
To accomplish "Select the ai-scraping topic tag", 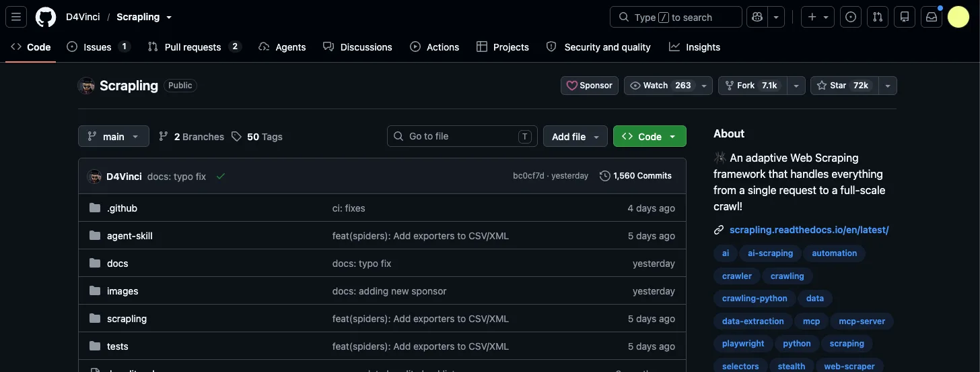I will [770, 253].
